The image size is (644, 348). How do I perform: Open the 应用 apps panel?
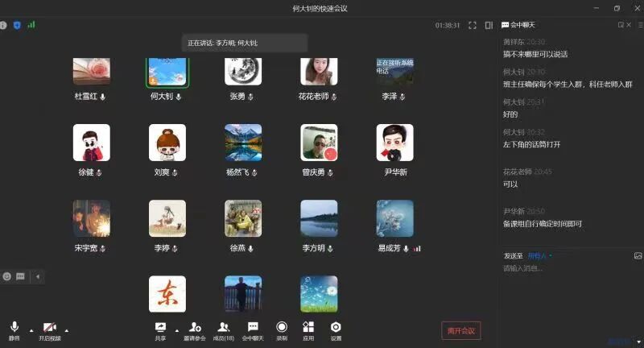(x=308, y=331)
